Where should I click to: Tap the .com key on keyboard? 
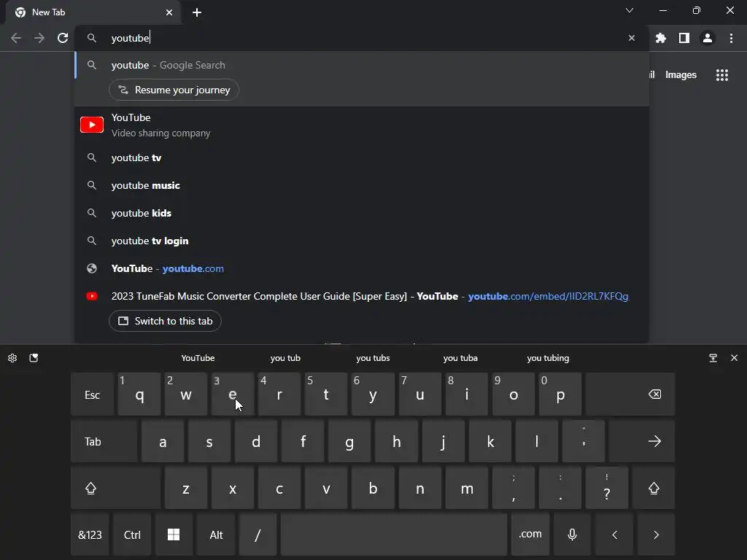[530, 534]
